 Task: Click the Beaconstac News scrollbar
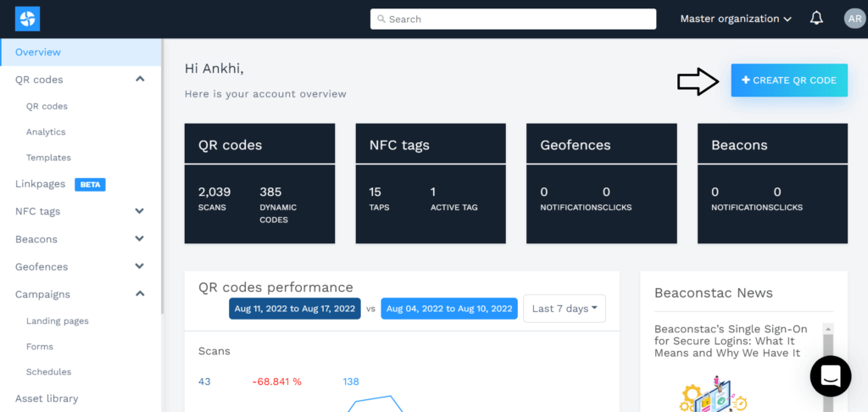pyautogui.click(x=828, y=368)
